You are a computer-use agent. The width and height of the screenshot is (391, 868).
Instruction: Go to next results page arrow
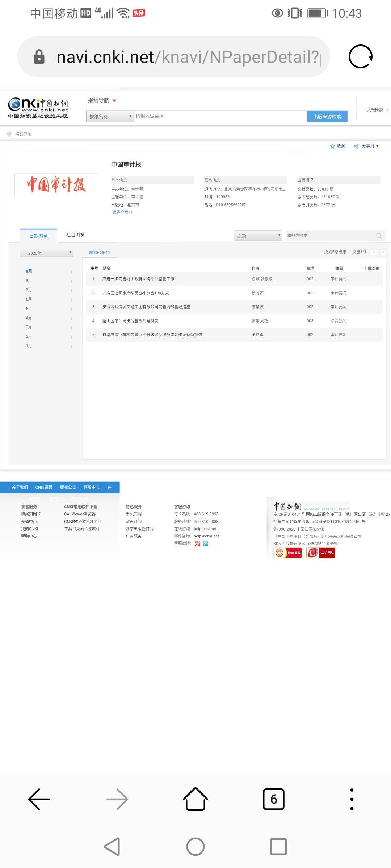[x=383, y=252]
